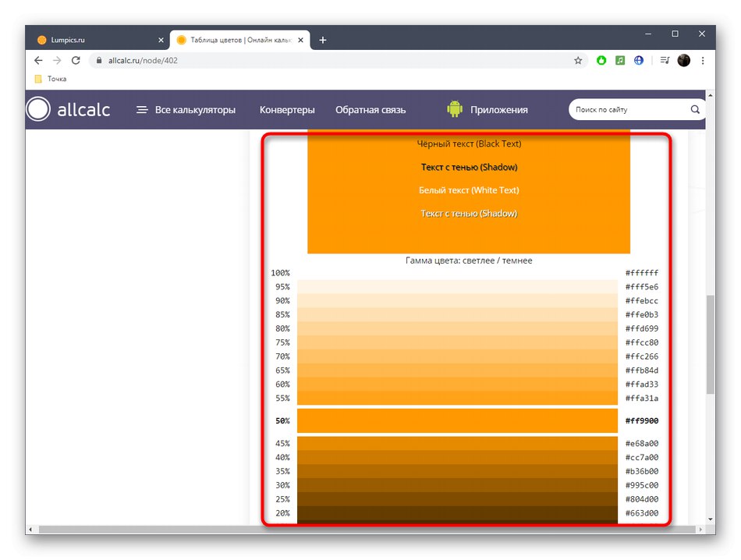The image size is (741, 560).
Task: Select the 85% shade swatch
Action: [x=457, y=314]
